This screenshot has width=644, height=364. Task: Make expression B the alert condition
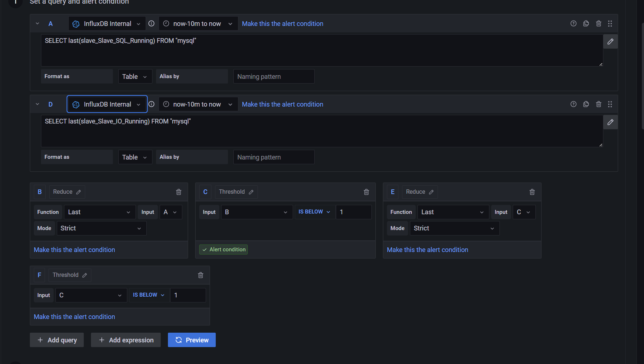click(x=74, y=250)
